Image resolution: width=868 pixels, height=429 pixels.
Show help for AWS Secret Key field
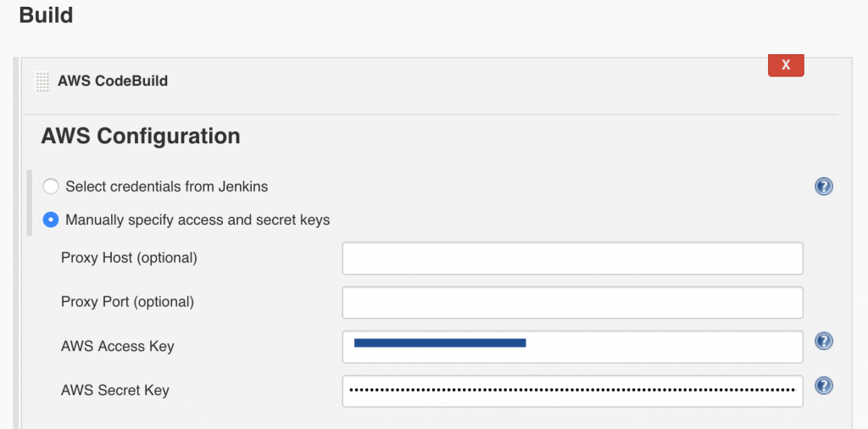click(x=824, y=385)
